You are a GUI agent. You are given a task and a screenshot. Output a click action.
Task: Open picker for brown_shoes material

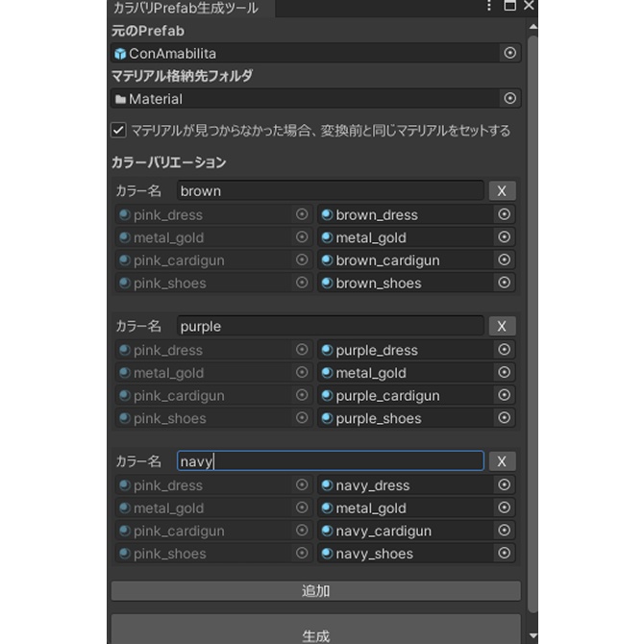click(504, 283)
